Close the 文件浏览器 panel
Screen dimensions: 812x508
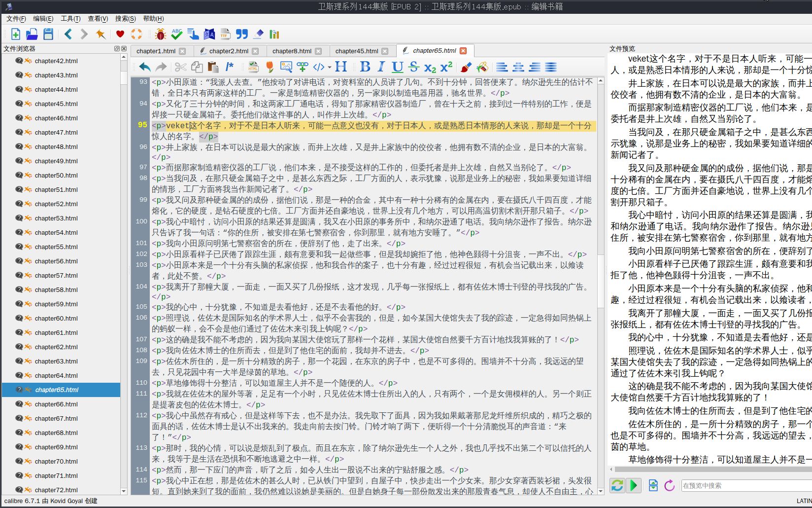124,48
